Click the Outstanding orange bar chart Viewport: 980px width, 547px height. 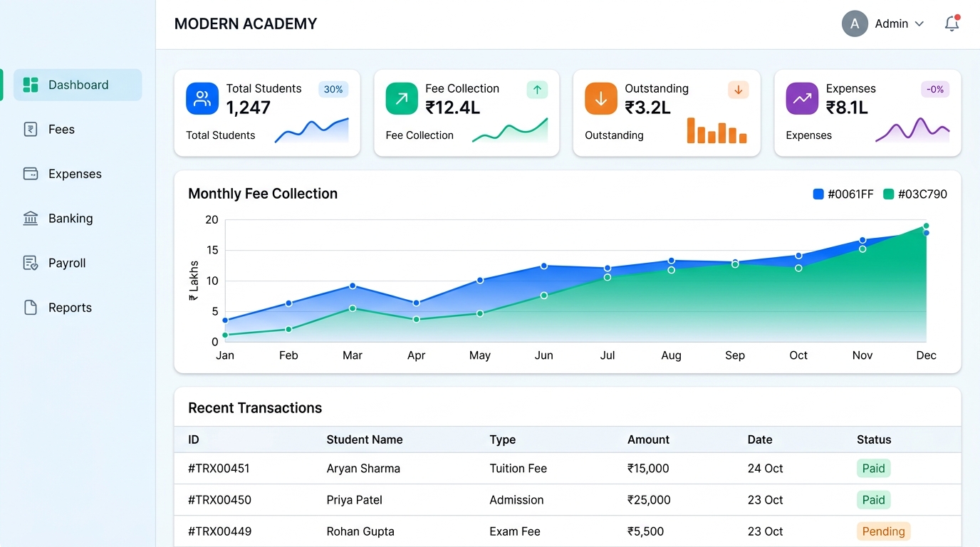(716, 131)
